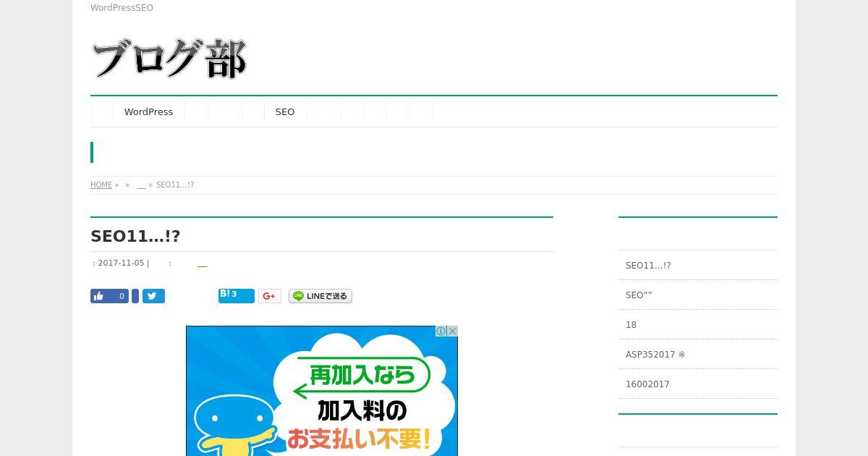868x456 pixels.
Task: Click the WordPressSEO tagline text
Action: click(x=122, y=8)
